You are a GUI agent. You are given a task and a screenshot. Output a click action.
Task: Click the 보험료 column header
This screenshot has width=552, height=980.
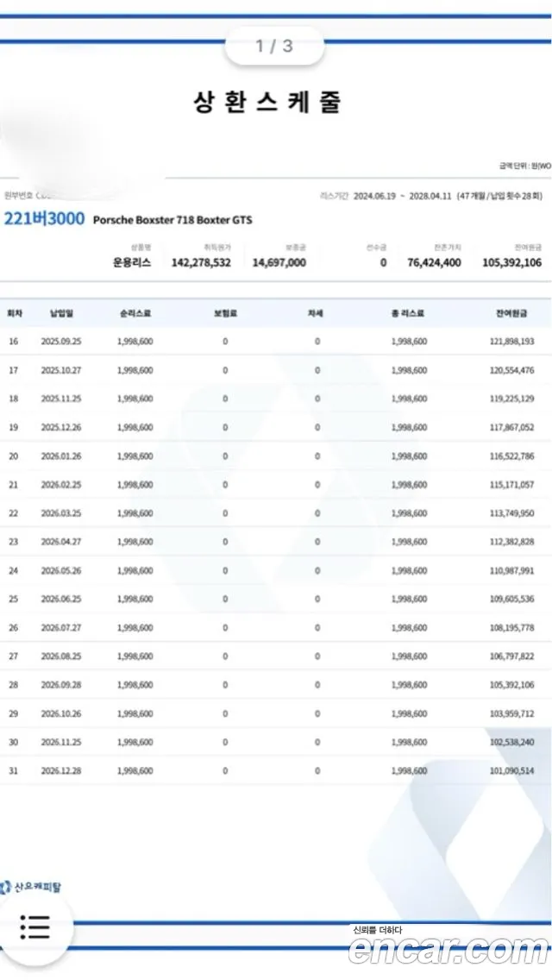coord(225,313)
